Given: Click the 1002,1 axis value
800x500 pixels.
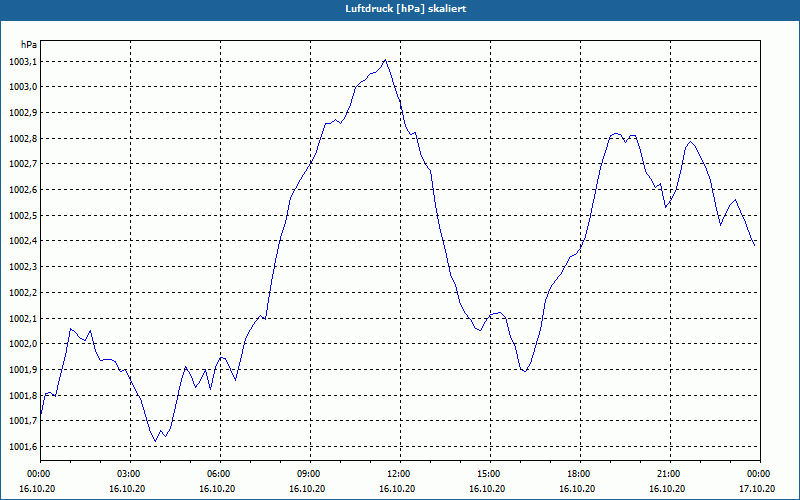Looking at the screenshot, I should (x=23, y=319).
